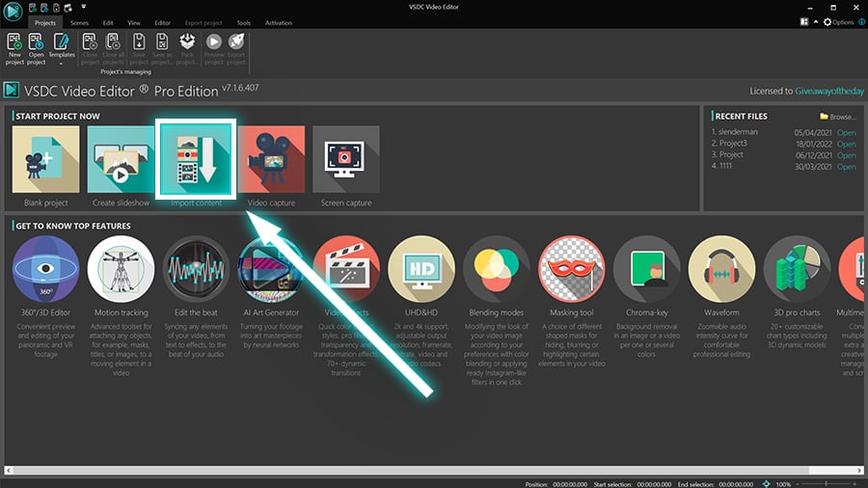Click the Export project rocket icon

click(236, 41)
